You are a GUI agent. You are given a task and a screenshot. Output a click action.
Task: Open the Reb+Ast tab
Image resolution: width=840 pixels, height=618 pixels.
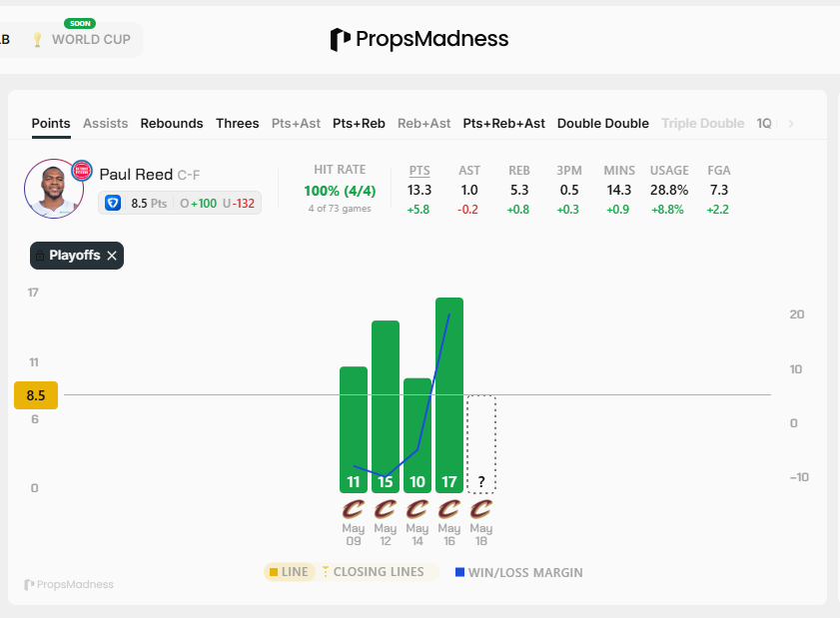tap(423, 123)
